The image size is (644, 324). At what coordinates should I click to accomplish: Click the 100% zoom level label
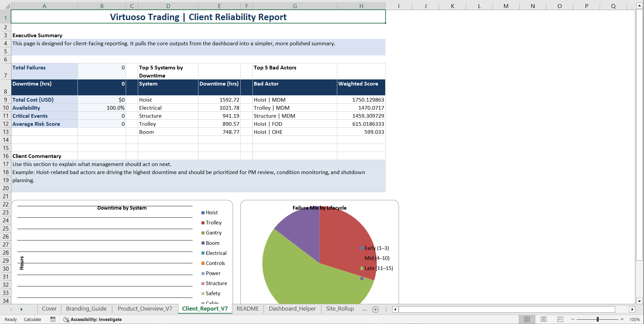[635, 319]
